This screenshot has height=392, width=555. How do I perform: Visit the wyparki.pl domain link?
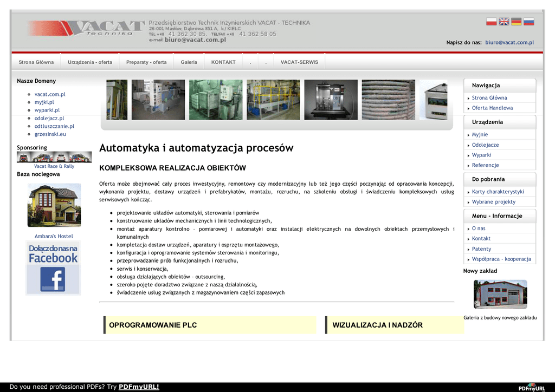47,110
